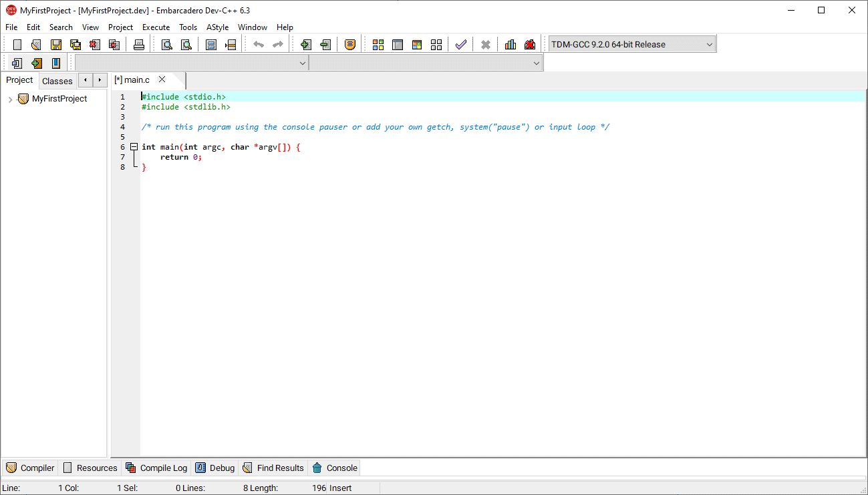This screenshot has width=868, height=495.
Task: Click the right tab scroll arrow
Action: point(100,80)
